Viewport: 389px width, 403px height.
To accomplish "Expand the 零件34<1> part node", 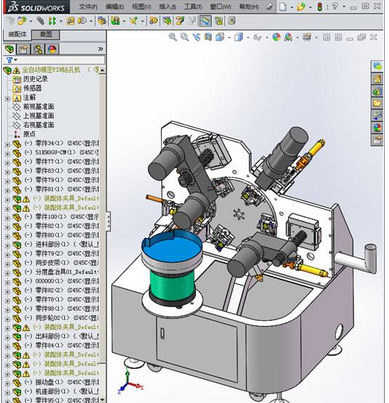I will coord(7,144).
